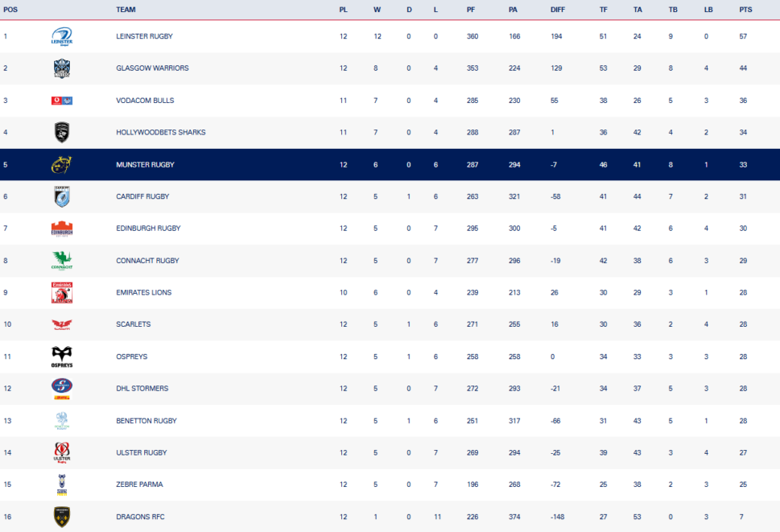Open the Edinburgh Rugby team page
Image resolution: width=780 pixels, height=532 pixels.
(148, 228)
